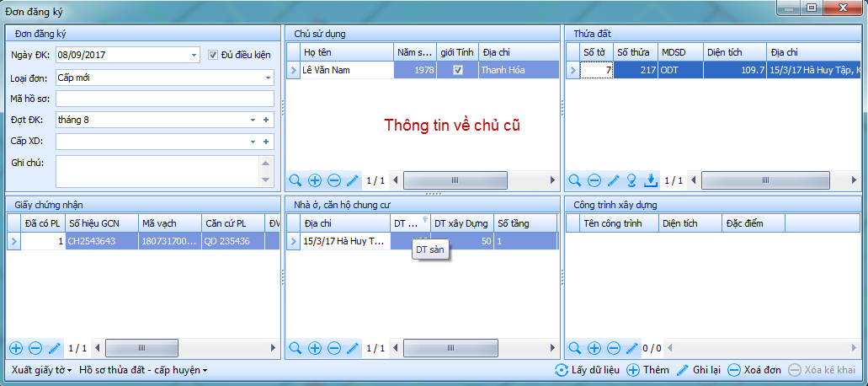Click the Lấy dữ liệu button
The image size is (868, 386).
(x=588, y=370)
